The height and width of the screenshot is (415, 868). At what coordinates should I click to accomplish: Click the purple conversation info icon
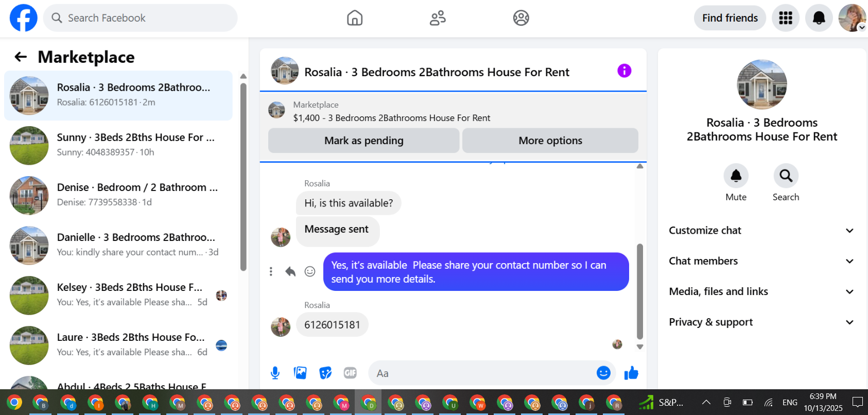(624, 71)
